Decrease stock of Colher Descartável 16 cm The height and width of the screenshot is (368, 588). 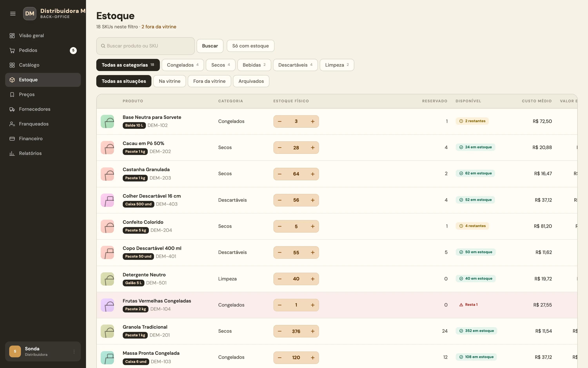pos(280,200)
